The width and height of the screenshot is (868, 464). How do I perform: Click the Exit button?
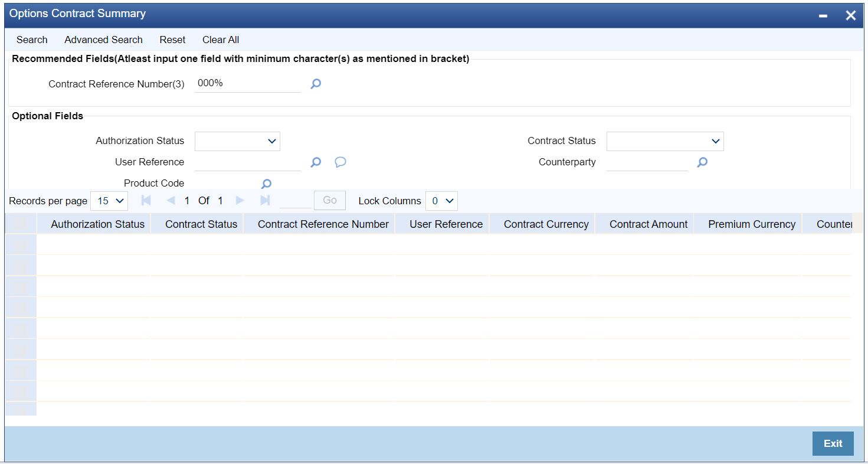[x=833, y=443]
